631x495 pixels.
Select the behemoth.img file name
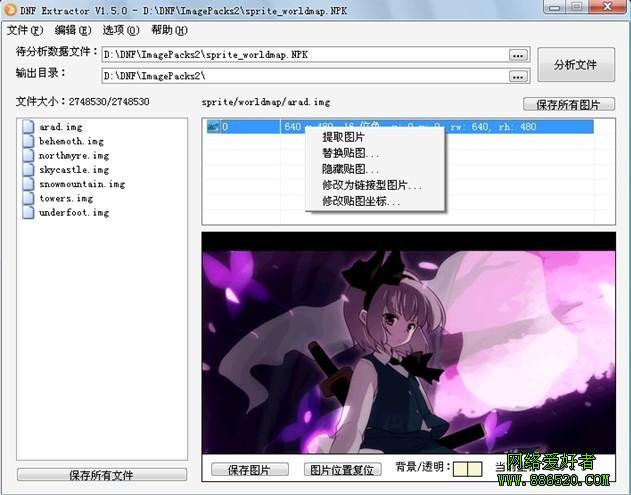pos(71,141)
